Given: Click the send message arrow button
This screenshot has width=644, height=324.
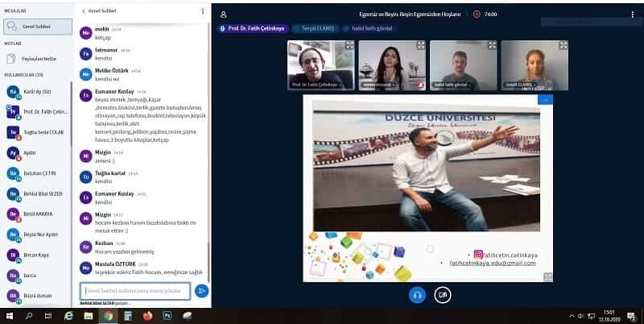Looking at the screenshot, I should tap(201, 290).
